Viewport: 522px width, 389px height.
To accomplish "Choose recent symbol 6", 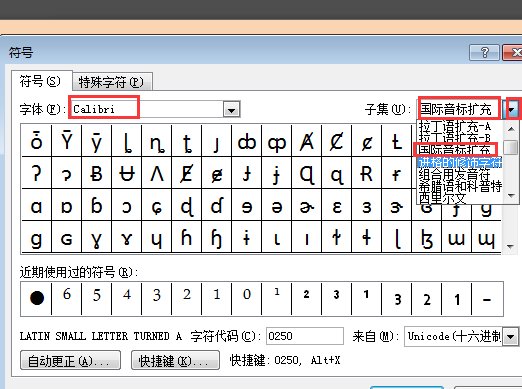I will coord(67,298).
